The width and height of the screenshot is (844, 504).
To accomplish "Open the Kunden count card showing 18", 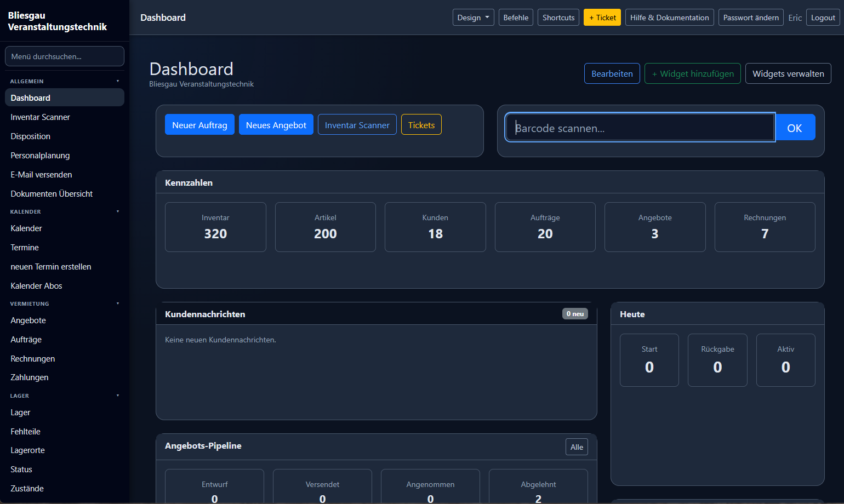I will pyautogui.click(x=435, y=227).
